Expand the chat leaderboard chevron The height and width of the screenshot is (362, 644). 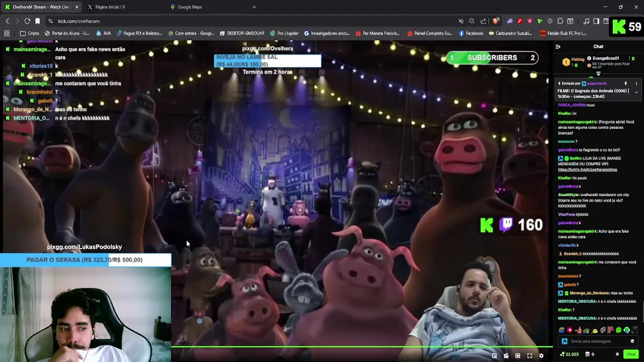(x=598, y=74)
